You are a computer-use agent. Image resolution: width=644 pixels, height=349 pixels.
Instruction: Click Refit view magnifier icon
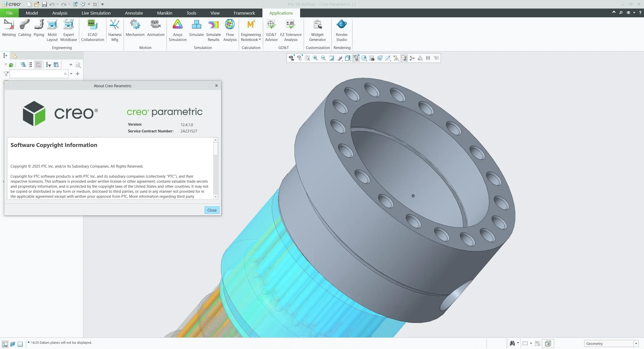(307, 58)
